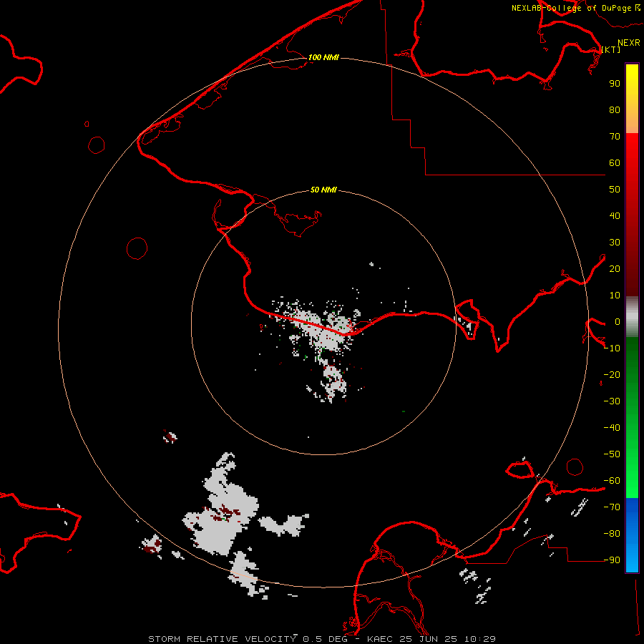Select the "-60" value on velocity scale
644x644 pixels.
612,481
